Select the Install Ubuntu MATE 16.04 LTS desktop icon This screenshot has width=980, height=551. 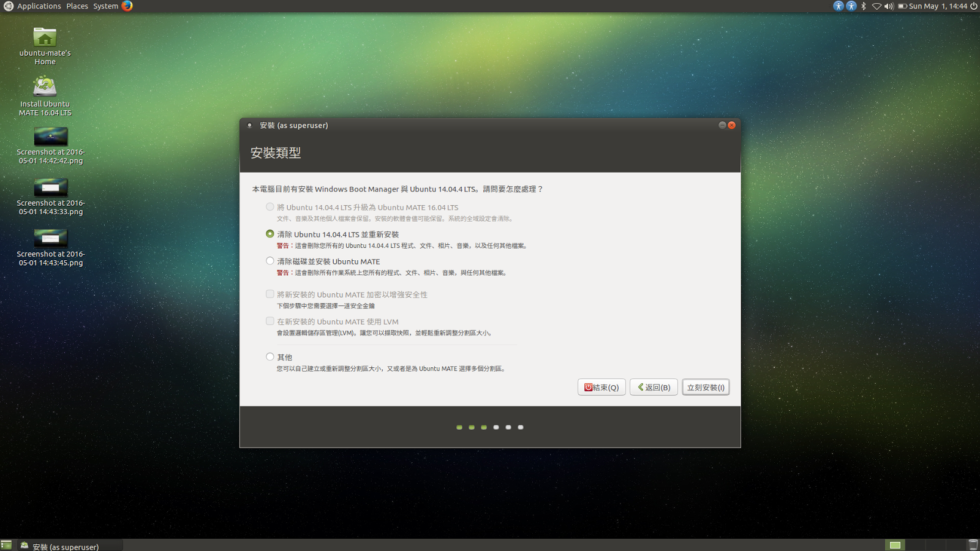45,96
